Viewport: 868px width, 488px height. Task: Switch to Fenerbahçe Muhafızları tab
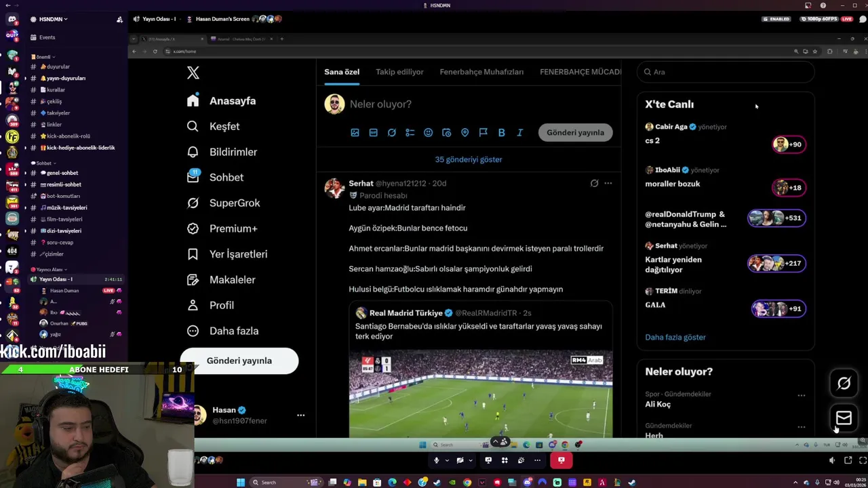[x=481, y=72]
